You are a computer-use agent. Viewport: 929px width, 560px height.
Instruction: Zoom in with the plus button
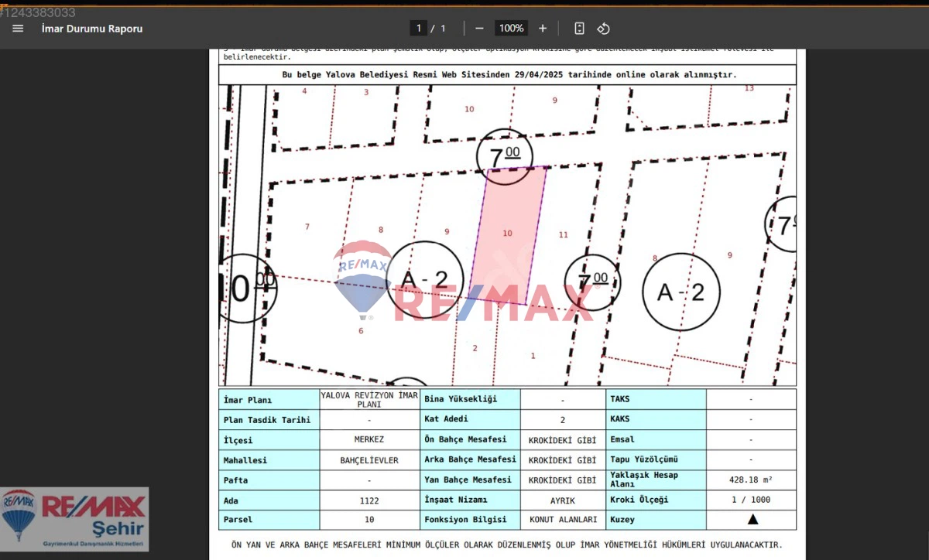click(543, 29)
